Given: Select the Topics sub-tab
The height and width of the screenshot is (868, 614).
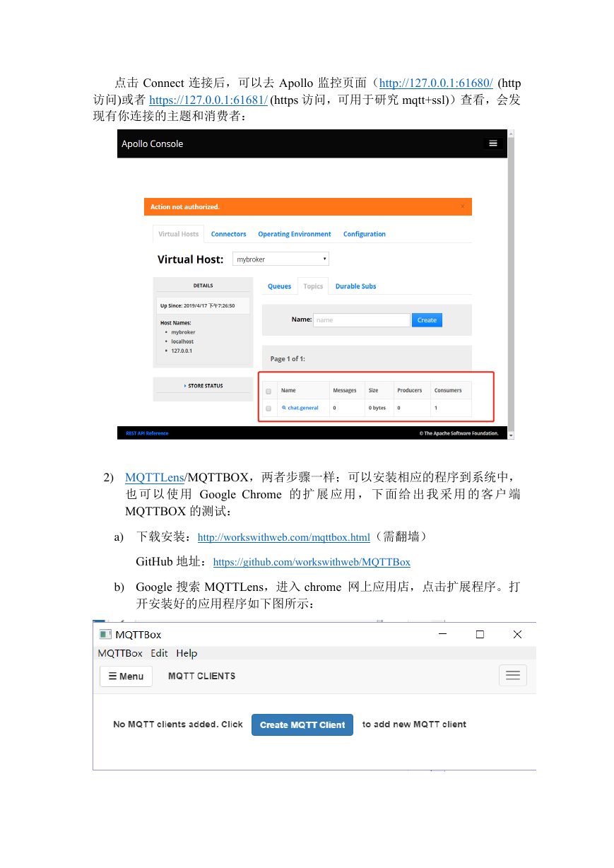Looking at the screenshot, I should coord(313,286).
